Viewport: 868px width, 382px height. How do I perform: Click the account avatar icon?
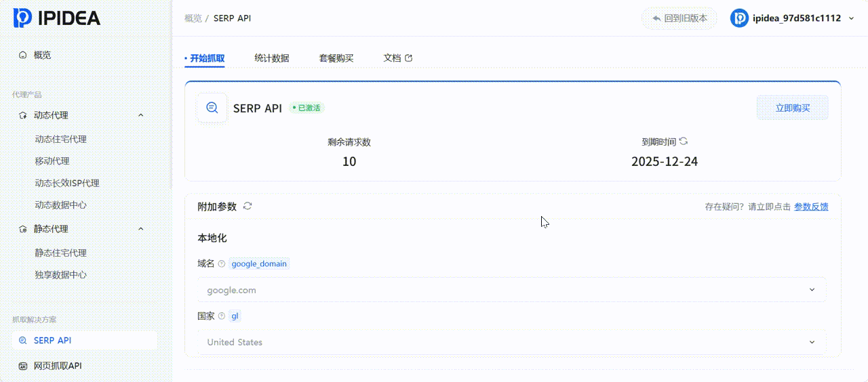[739, 18]
